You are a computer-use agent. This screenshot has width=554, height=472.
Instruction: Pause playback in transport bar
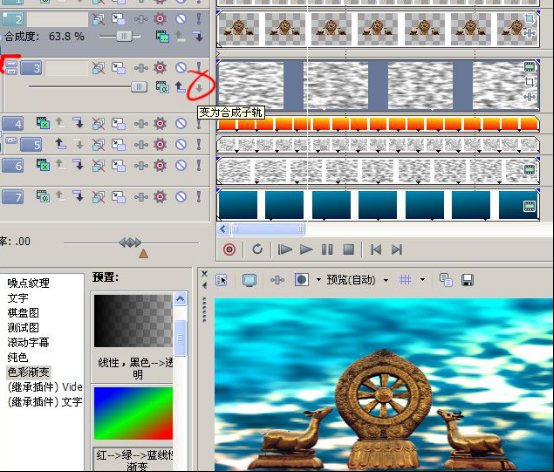(x=327, y=250)
